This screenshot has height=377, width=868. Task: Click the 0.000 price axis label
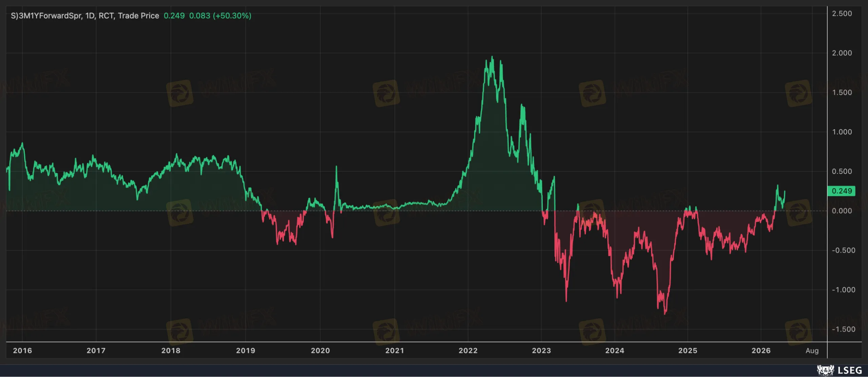click(842, 211)
